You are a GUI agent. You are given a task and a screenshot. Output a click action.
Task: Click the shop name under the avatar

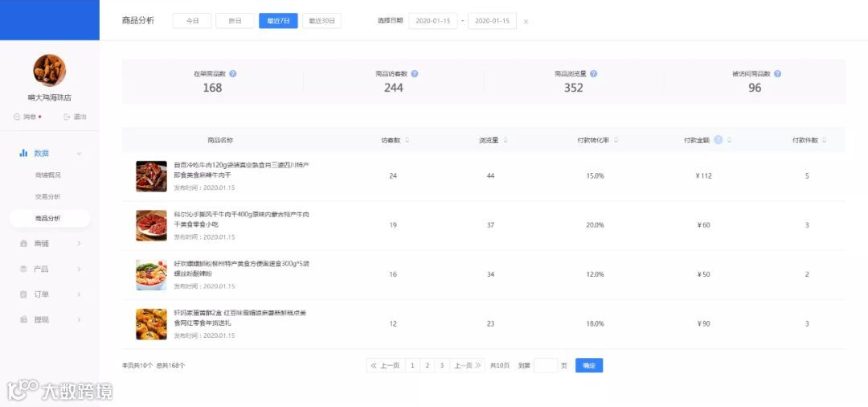click(49, 97)
